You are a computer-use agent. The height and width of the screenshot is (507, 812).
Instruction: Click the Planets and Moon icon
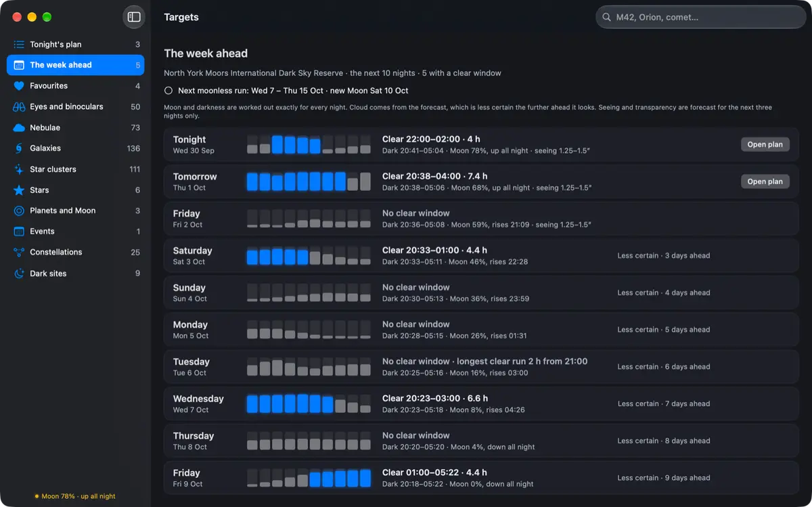pos(19,211)
